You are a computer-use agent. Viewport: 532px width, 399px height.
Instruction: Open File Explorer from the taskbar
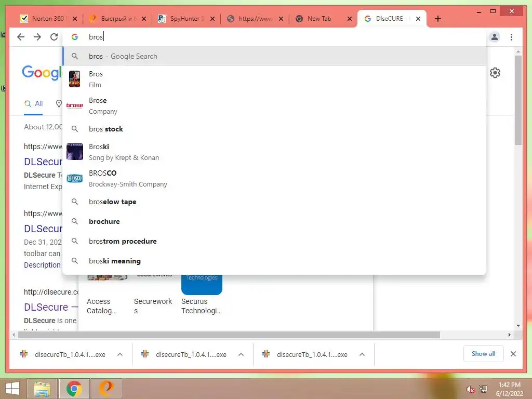tap(42, 389)
